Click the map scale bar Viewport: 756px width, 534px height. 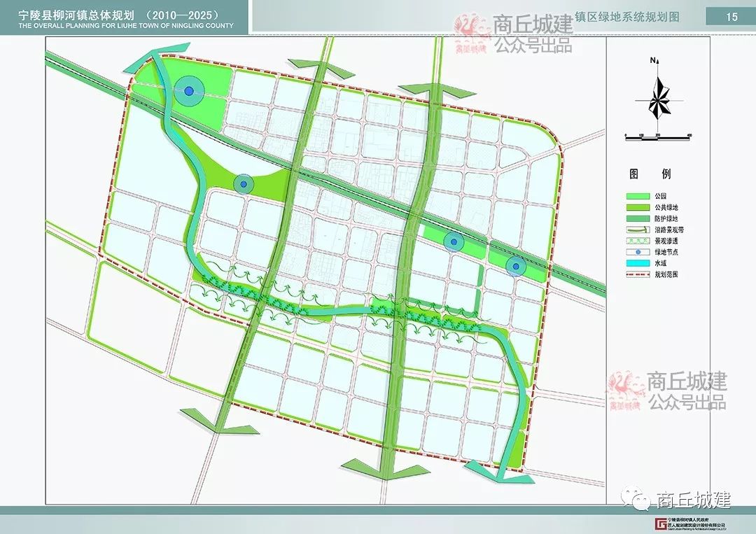pyautogui.click(x=657, y=138)
